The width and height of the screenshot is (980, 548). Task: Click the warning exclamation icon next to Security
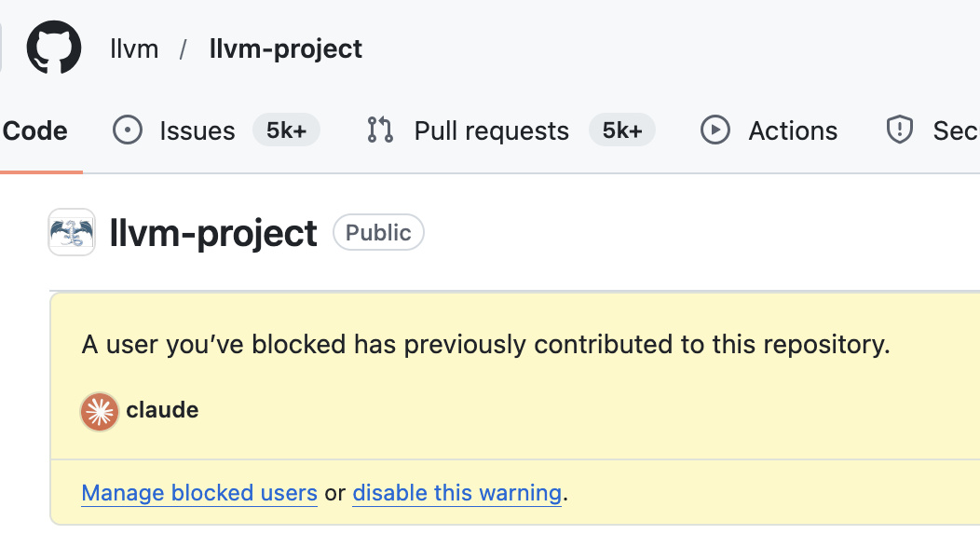pyautogui.click(x=899, y=130)
